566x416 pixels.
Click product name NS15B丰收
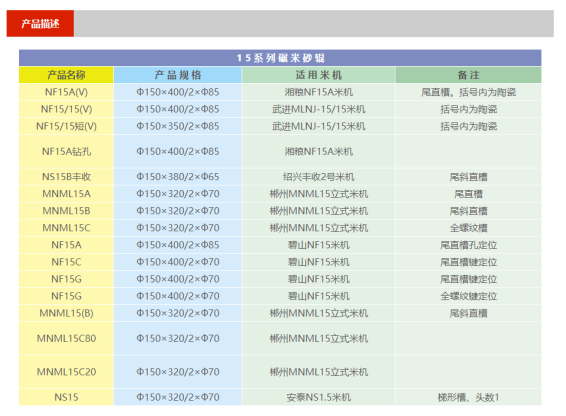(66, 177)
